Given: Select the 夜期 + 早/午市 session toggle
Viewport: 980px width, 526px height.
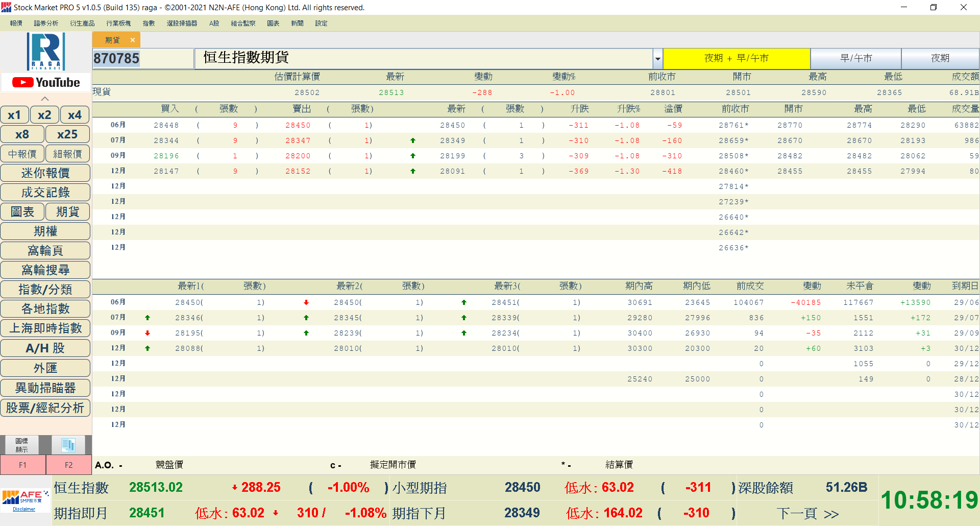Looking at the screenshot, I should point(736,58).
